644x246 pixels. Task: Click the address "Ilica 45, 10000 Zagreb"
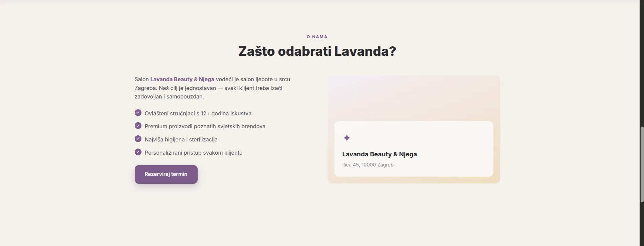(x=368, y=165)
